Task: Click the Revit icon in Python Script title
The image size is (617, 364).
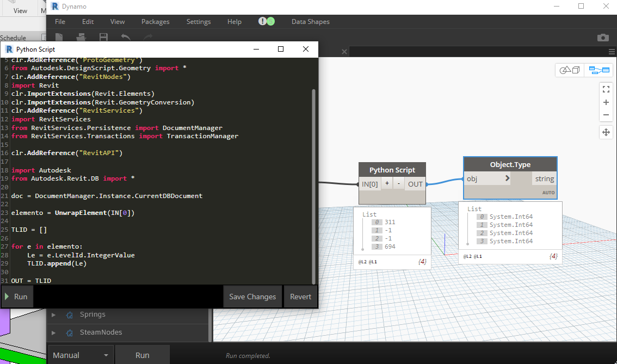Action: (9, 49)
